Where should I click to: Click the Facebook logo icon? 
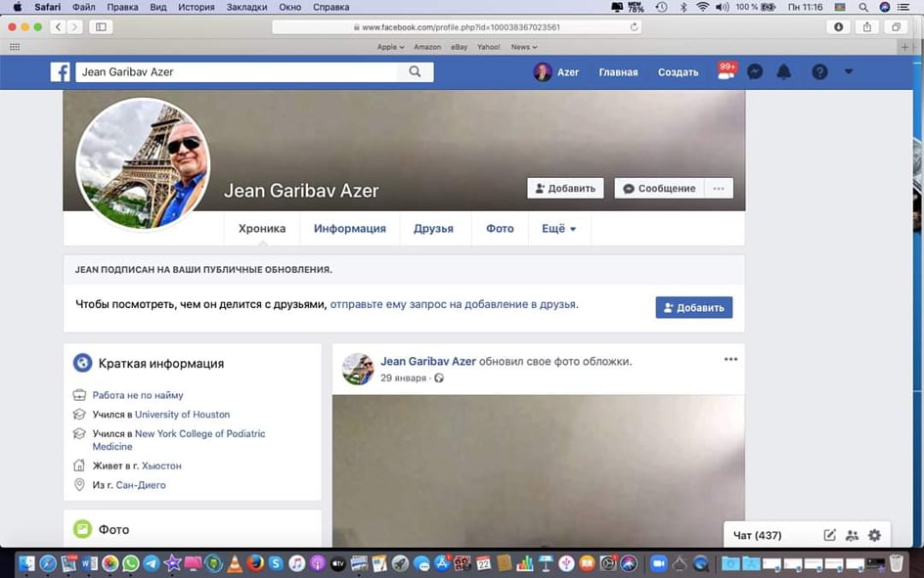click(x=60, y=71)
